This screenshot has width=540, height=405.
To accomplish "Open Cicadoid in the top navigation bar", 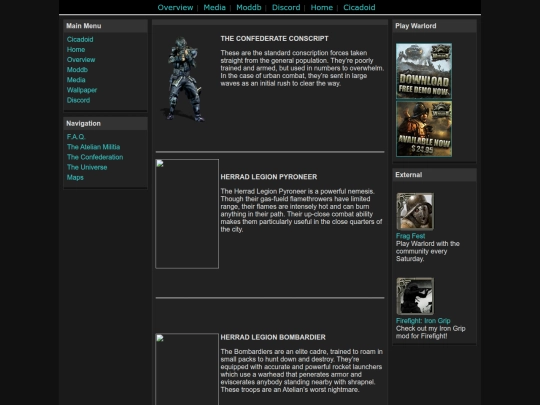I will coord(359,7).
